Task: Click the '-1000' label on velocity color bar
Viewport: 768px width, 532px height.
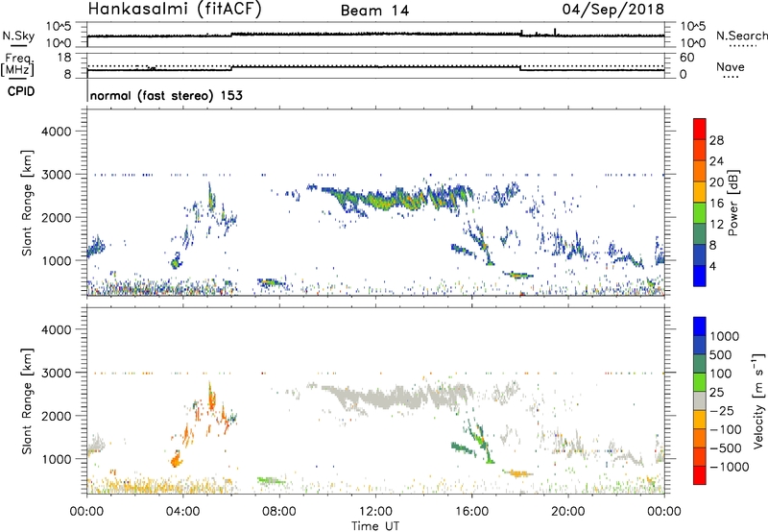Action: click(x=729, y=467)
